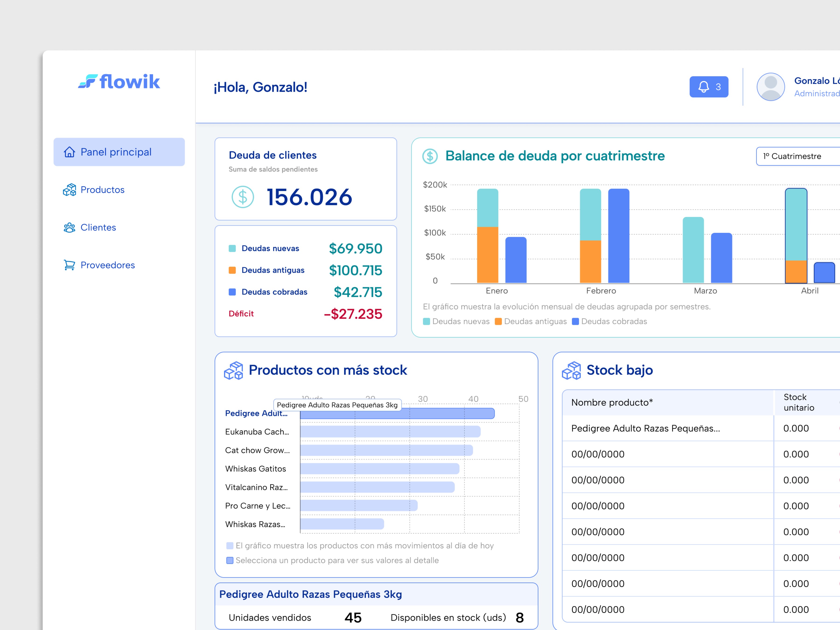The image size is (840, 630).
Task: Click the Pedigree Adulto Razas Pequeñas table row
Action: (646, 428)
